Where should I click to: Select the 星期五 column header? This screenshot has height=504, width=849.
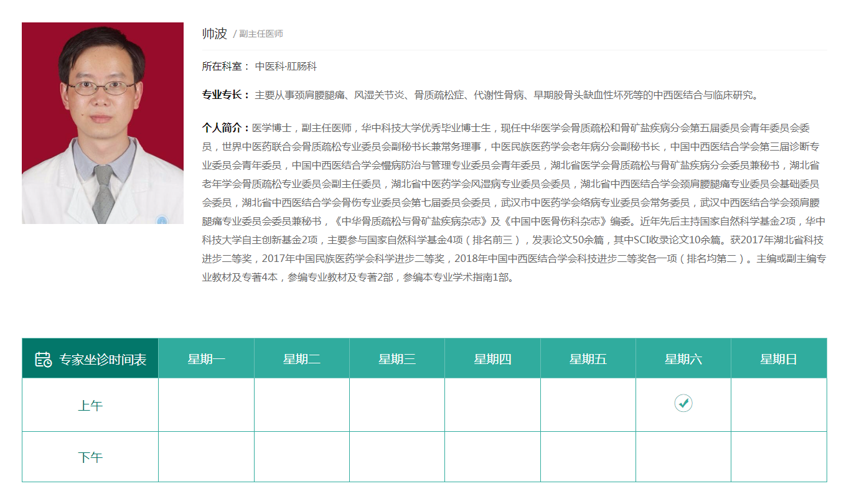click(588, 359)
